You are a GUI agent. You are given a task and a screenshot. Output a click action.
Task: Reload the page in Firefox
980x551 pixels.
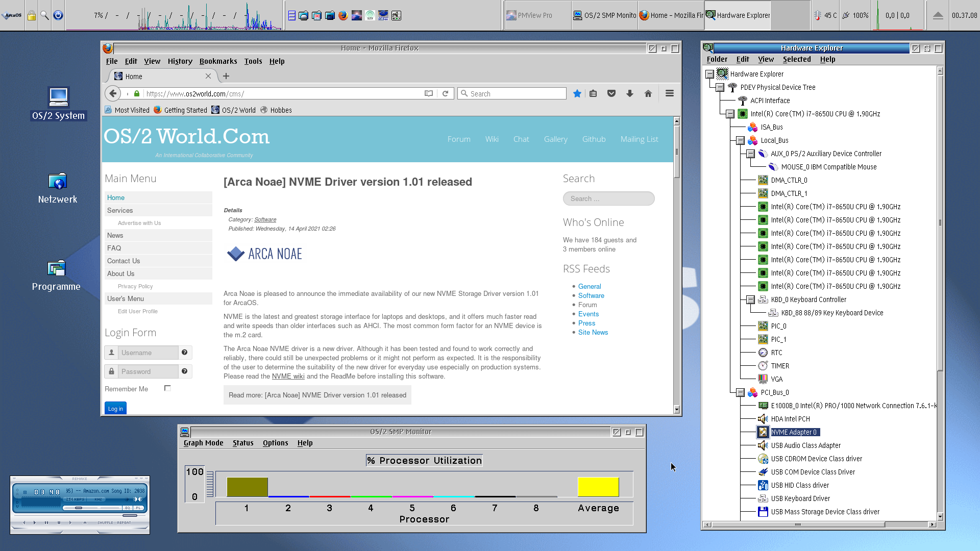445,93
